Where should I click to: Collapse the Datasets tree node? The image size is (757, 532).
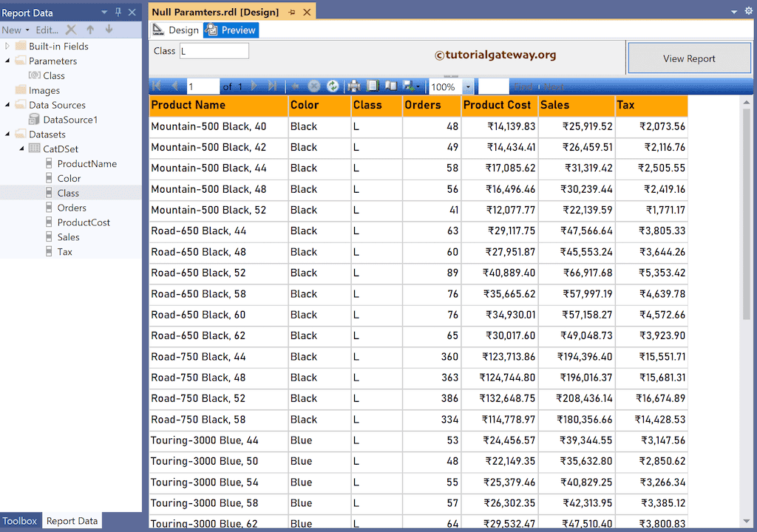coord(7,134)
